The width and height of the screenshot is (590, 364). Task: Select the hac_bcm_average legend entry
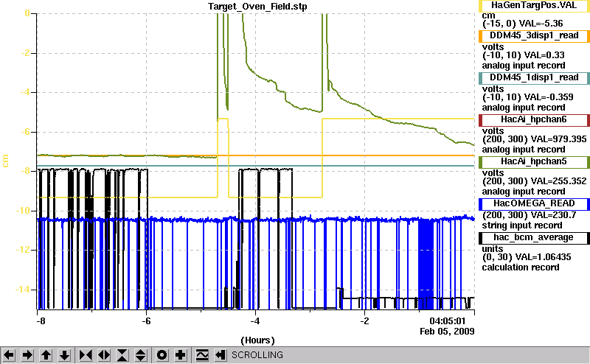pos(534,238)
